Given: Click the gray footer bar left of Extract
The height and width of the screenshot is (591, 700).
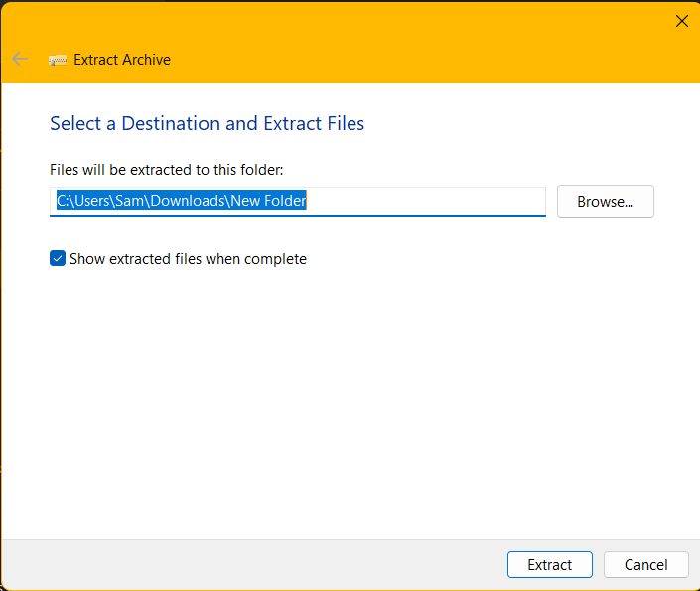Looking at the screenshot, I should point(248,564).
